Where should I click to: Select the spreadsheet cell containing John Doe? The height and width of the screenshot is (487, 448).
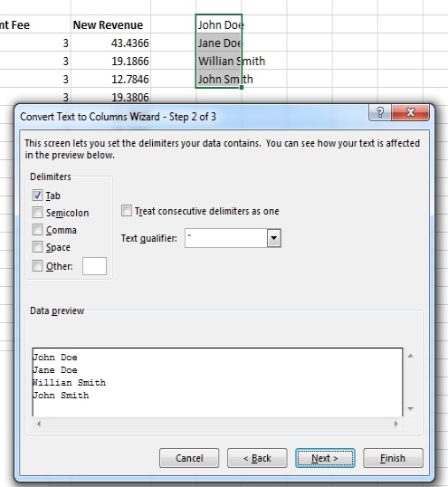(219, 24)
